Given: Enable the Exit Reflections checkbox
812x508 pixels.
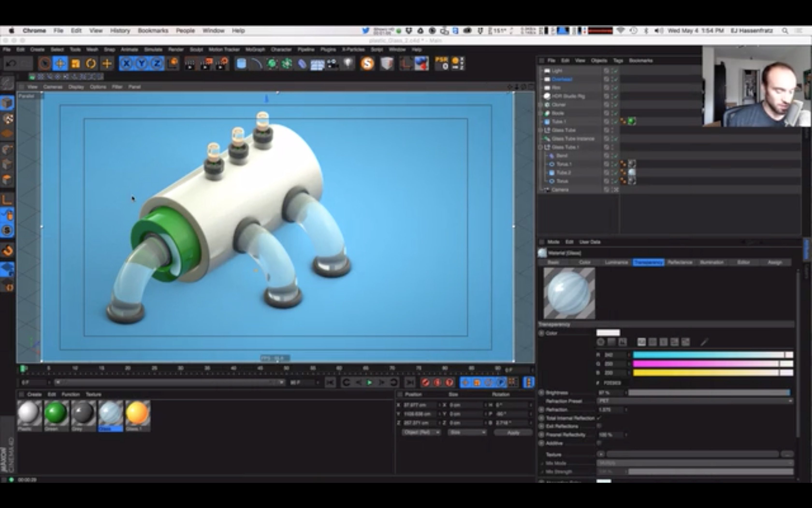Looking at the screenshot, I should [599, 426].
